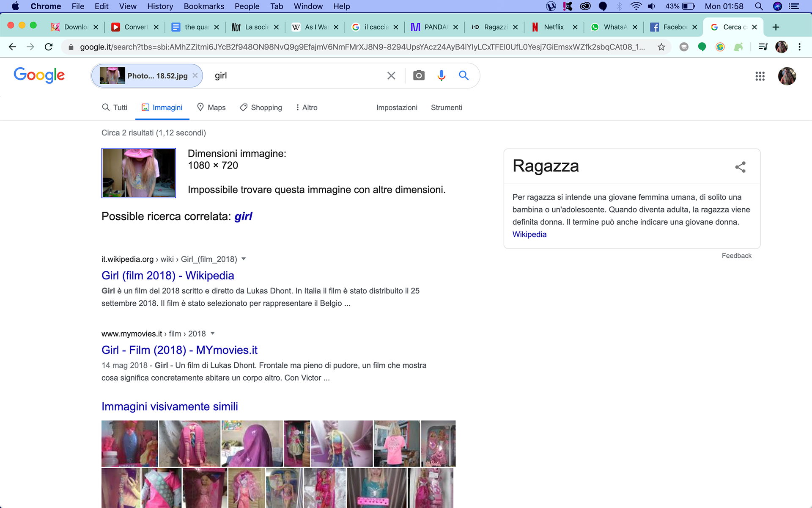The height and width of the screenshot is (508, 812).
Task: Go forward in browser history
Action: pyautogui.click(x=30, y=47)
